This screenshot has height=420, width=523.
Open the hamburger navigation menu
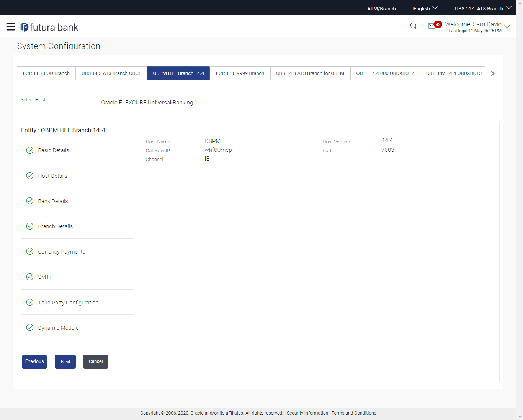10,27
